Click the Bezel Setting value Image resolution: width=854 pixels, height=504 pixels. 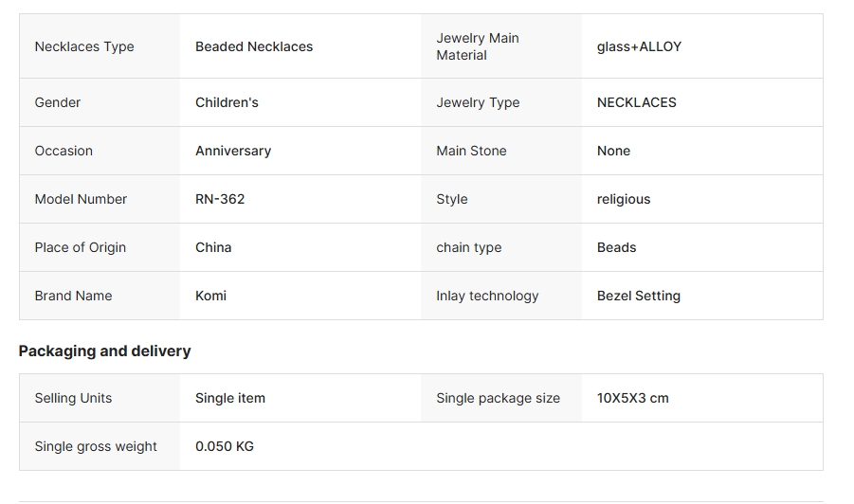639,296
